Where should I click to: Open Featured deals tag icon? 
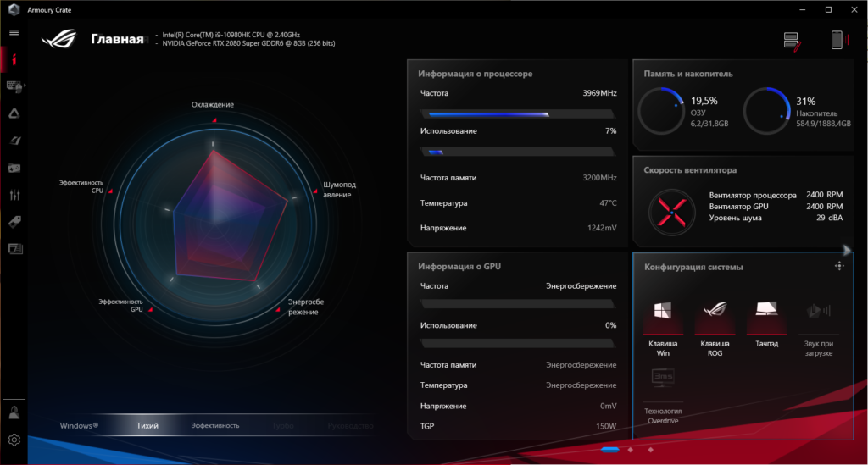[x=14, y=222]
